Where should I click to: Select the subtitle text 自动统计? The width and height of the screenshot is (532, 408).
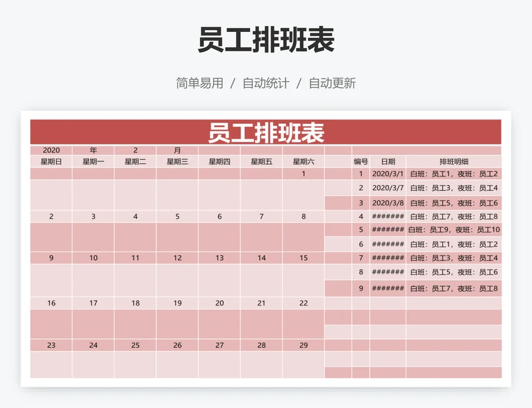[x=265, y=83]
